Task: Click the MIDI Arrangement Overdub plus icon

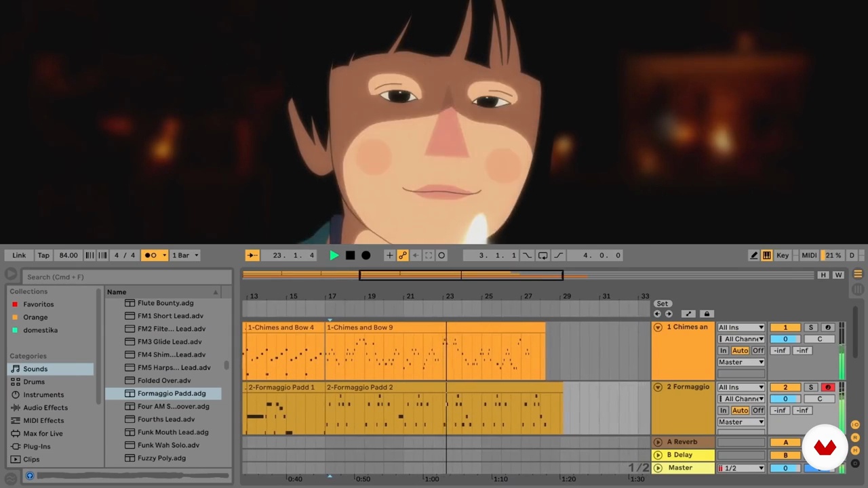Action: tap(389, 256)
